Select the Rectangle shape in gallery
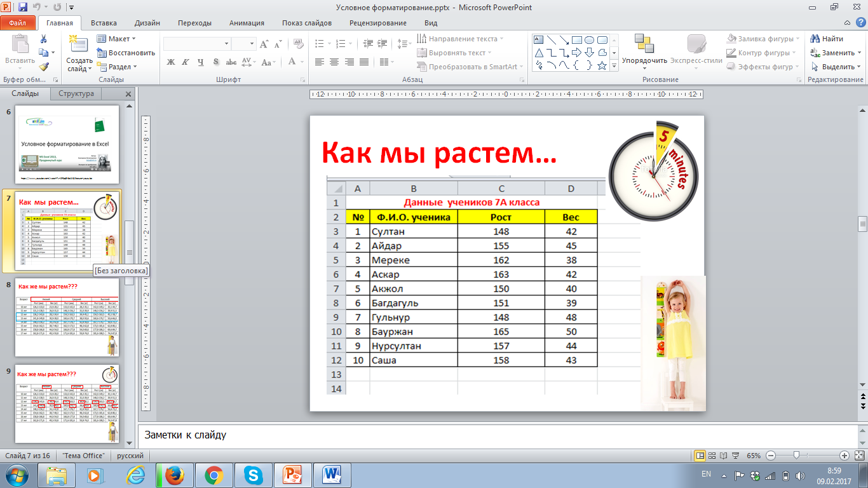 tap(577, 39)
